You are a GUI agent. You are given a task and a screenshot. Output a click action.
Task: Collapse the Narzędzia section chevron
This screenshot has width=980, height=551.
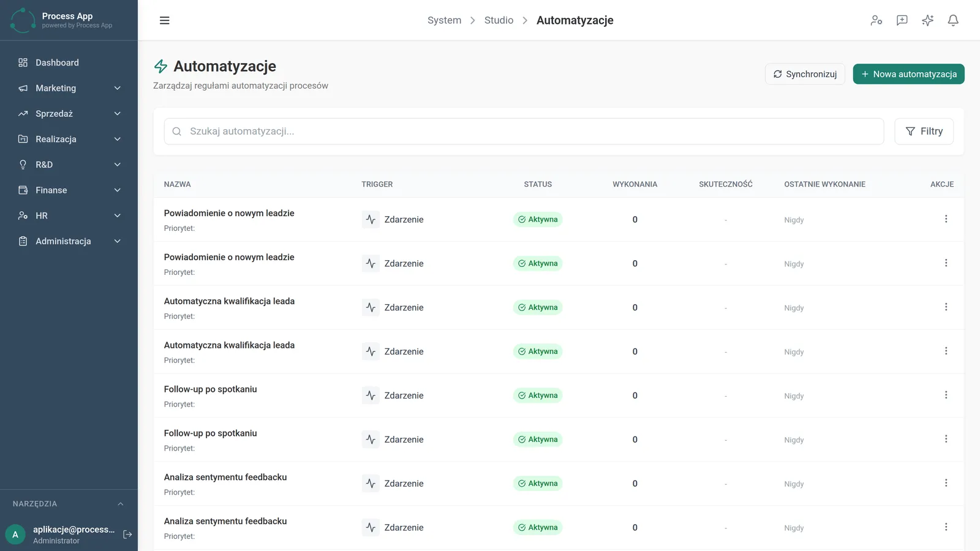121,504
